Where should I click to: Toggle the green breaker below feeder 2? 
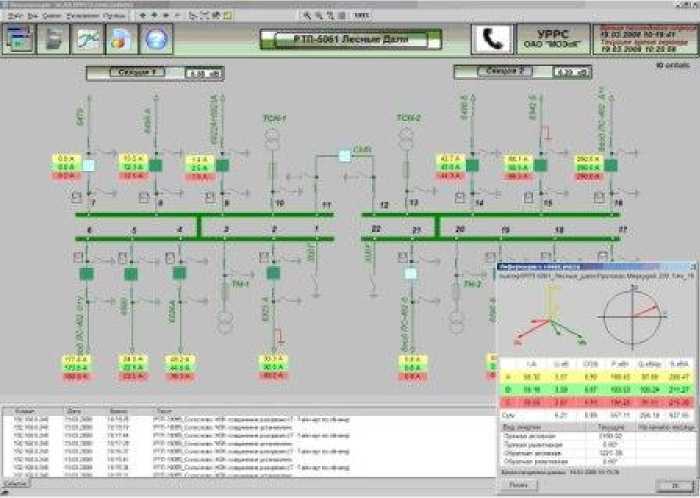tap(273, 273)
